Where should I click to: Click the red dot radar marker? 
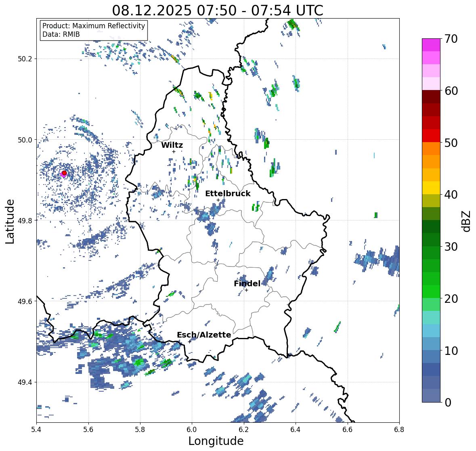pyautogui.click(x=64, y=173)
